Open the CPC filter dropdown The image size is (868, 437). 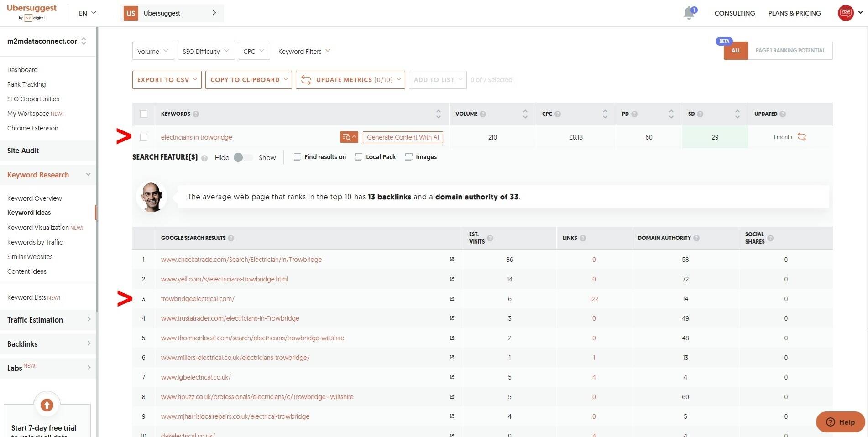click(x=254, y=51)
